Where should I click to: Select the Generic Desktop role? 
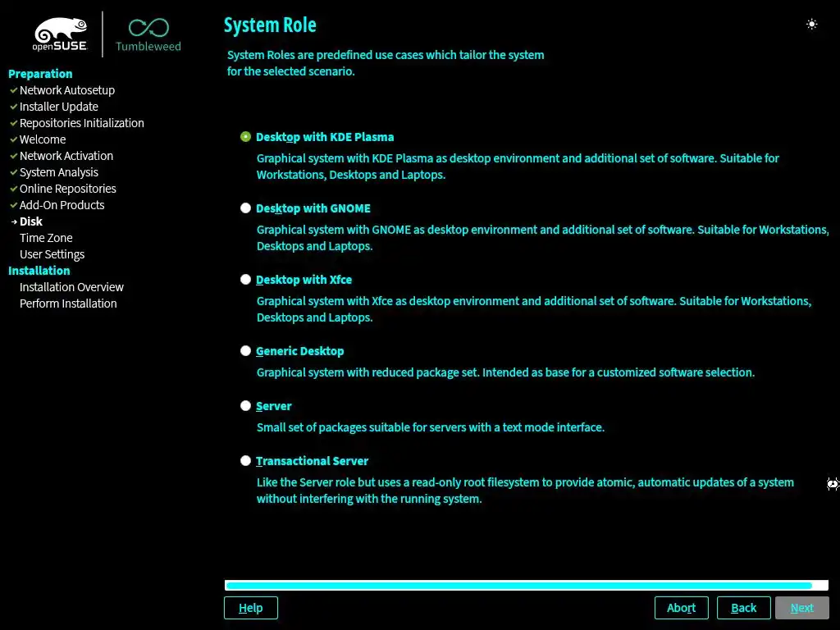[245, 350]
